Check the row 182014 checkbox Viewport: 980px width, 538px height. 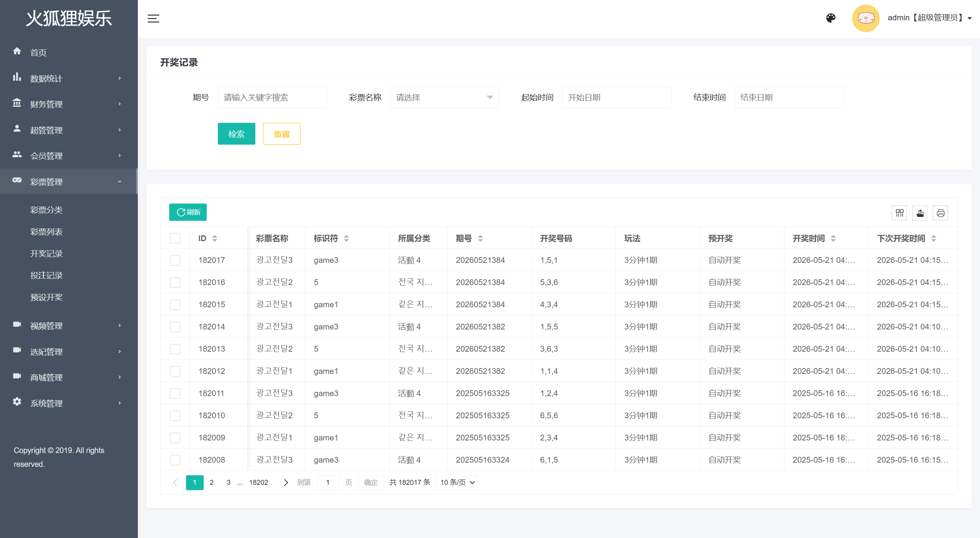pos(175,327)
